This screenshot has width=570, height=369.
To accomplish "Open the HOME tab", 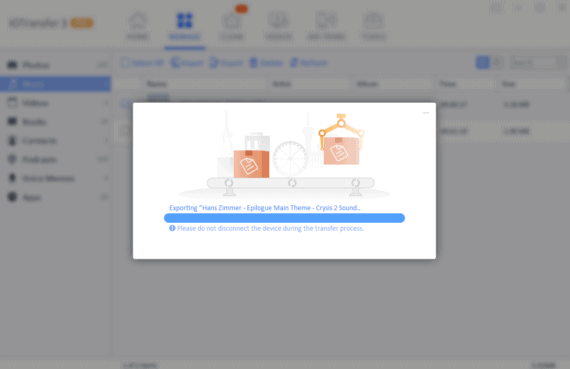I will coord(137,25).
